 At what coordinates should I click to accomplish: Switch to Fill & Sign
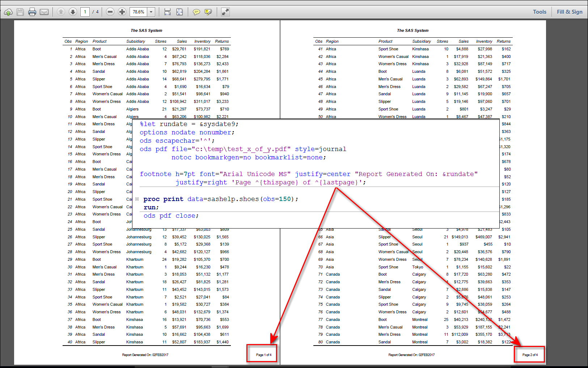569,11
